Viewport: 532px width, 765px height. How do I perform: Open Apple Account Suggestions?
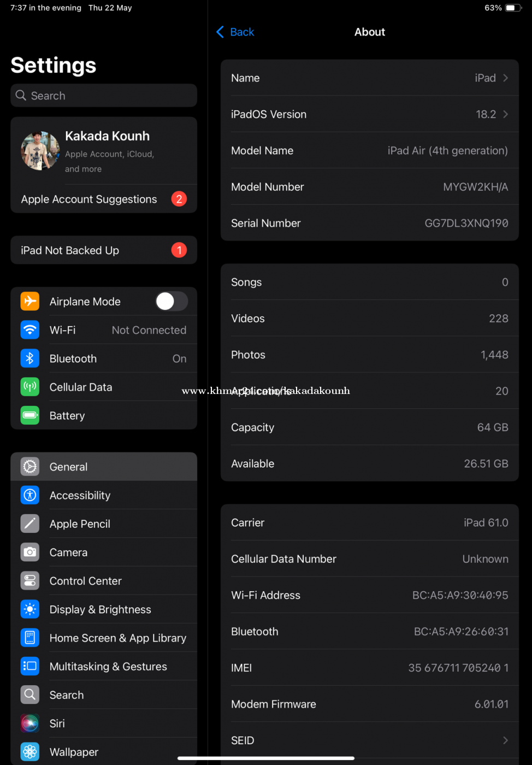(x=104, y=199)
